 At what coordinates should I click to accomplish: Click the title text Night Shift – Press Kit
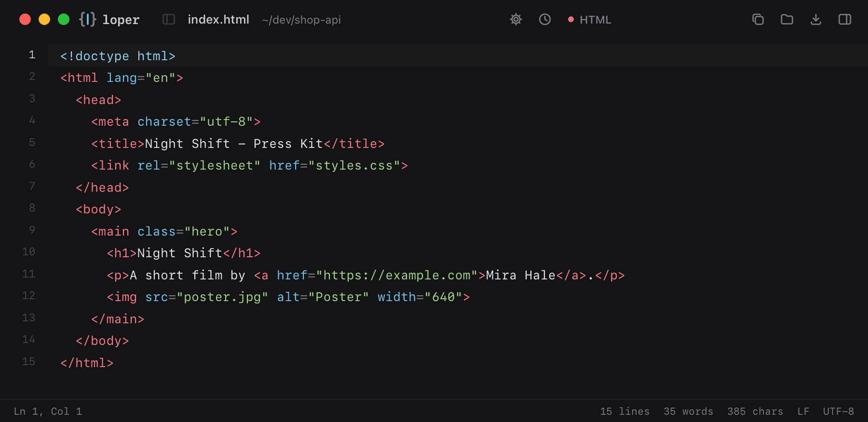[x=234, y=144]
